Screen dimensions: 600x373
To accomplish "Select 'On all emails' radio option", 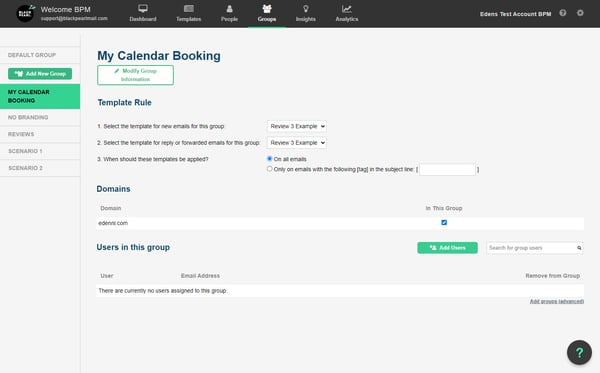I will 269,159.
